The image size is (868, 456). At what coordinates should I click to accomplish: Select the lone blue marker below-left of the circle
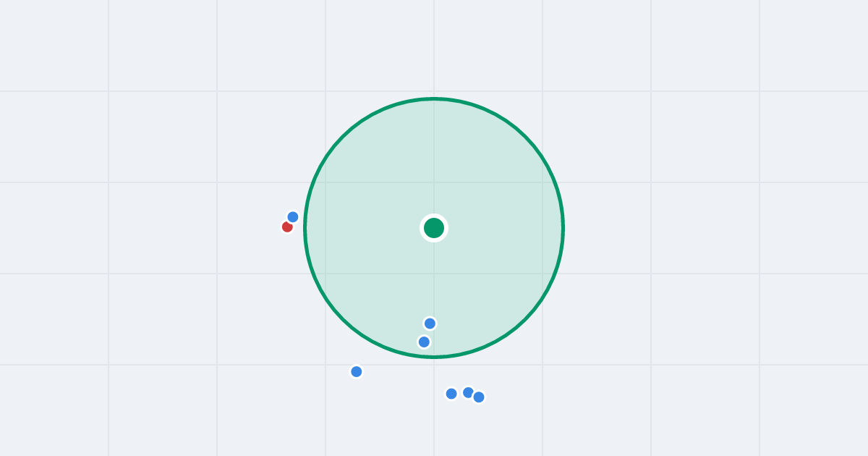point(357,371)
